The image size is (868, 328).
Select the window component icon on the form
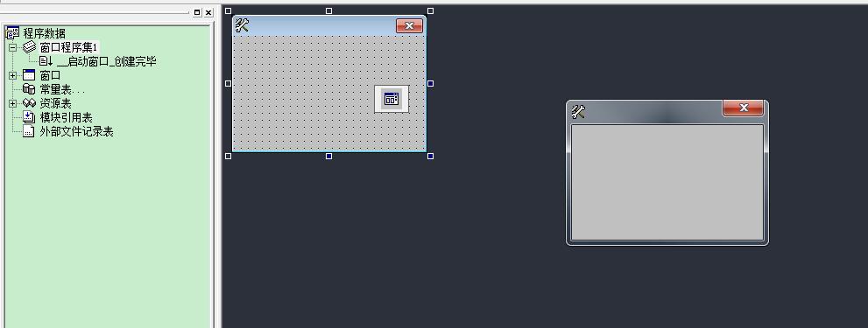(x=392, y=99)
